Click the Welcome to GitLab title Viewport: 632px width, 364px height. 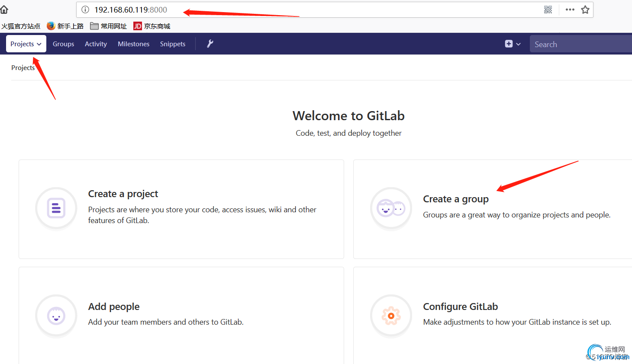click(x=348, y=115)
